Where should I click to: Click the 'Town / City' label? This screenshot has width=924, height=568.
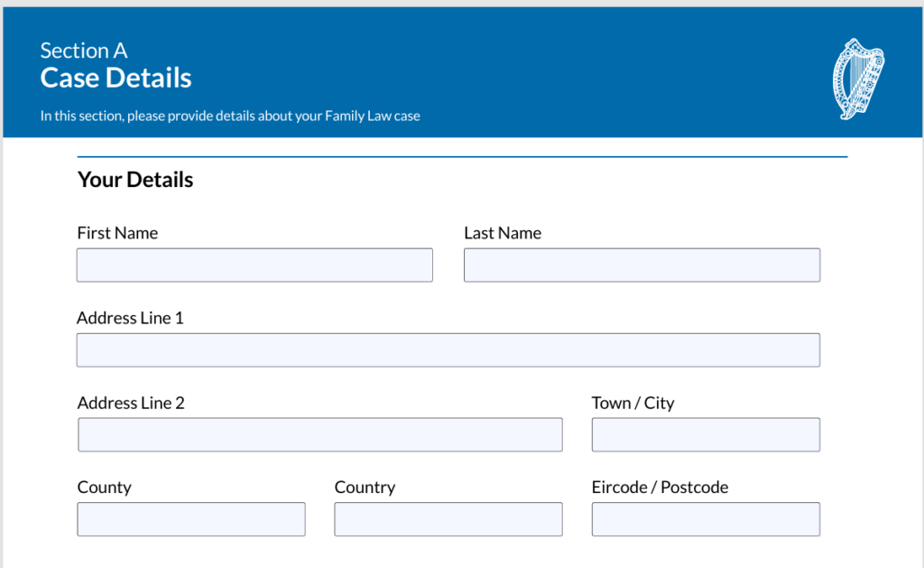(x=633, y=403)
